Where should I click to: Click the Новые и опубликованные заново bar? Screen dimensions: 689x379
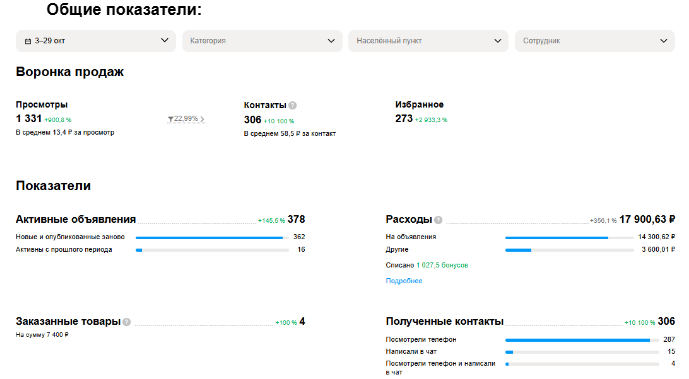click(212, 238)
